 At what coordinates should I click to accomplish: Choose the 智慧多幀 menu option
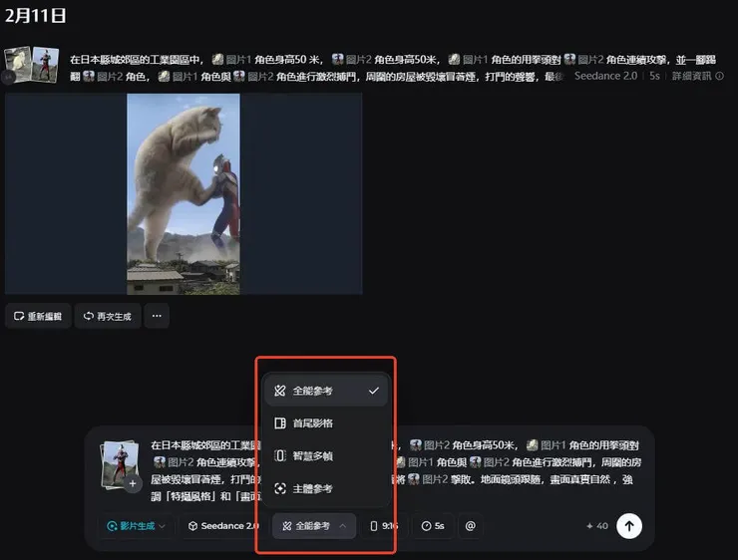point(326,455)
